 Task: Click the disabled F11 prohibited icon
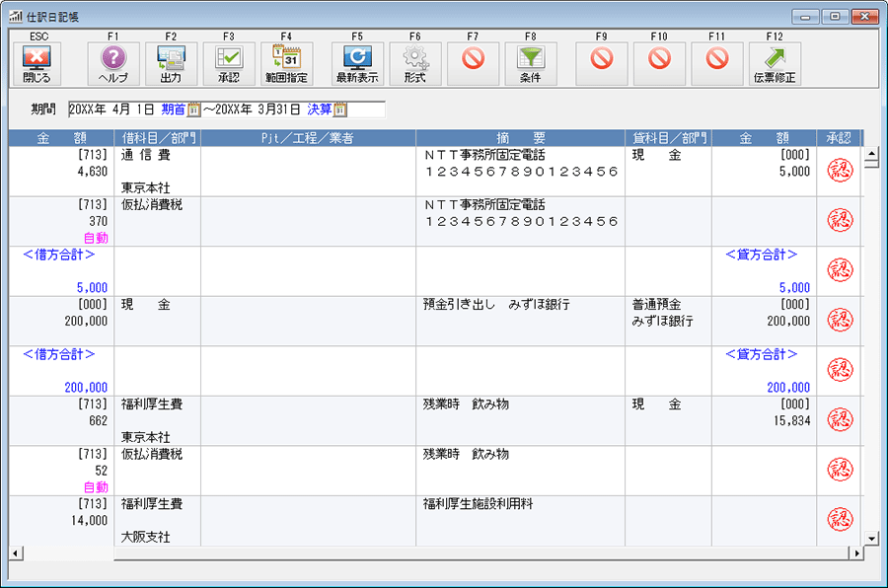point(717,63)
